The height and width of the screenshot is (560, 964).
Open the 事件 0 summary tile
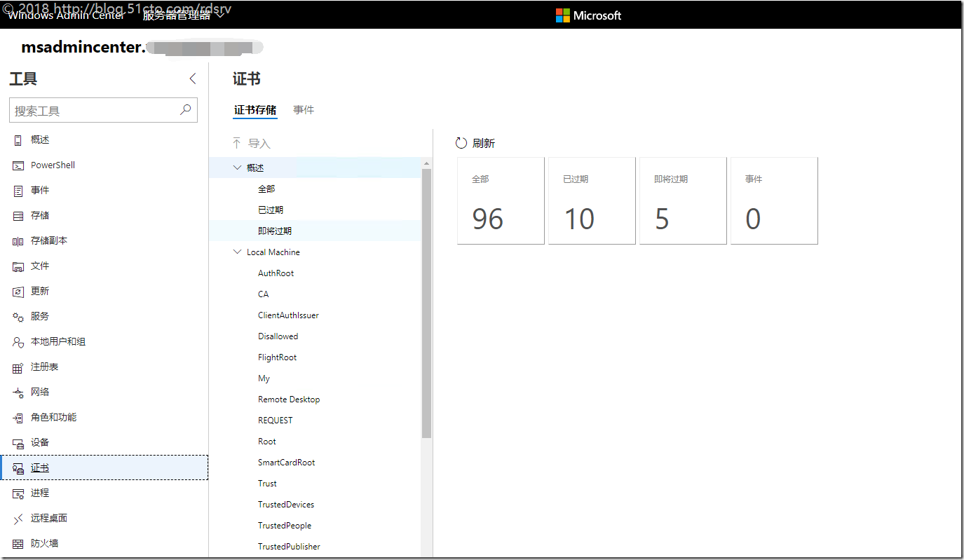(774, 200)
